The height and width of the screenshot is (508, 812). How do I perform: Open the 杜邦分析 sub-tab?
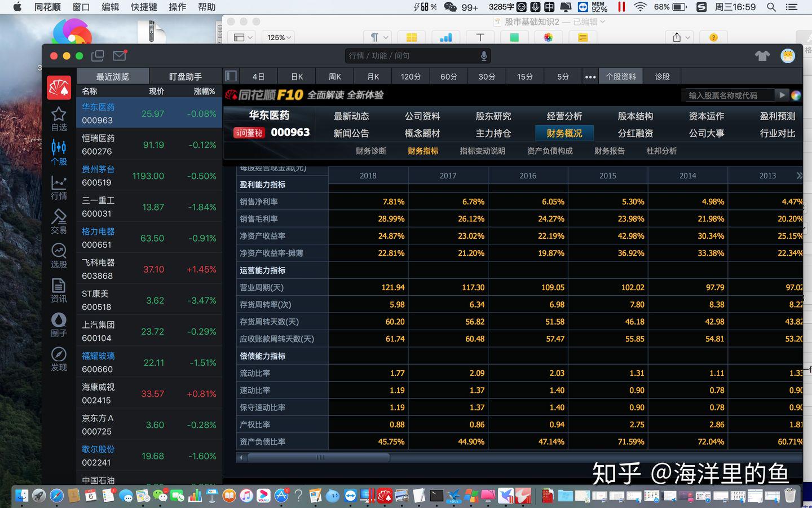[x=661, y=151]
